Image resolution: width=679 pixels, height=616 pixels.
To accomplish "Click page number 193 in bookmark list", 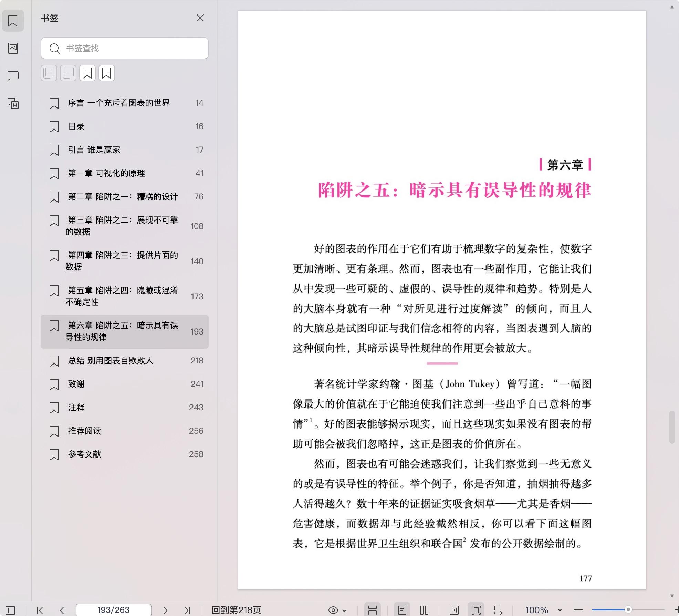I will [x=197, y=331].
